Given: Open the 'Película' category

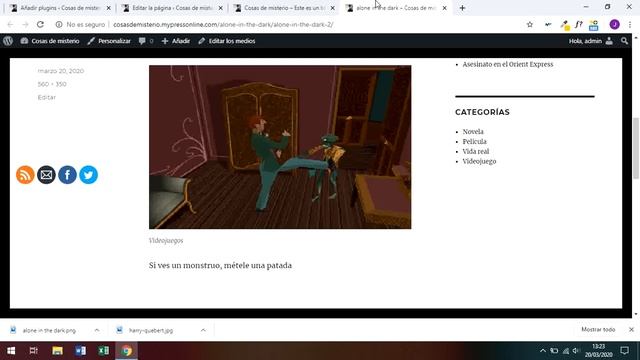Looking at the screenshot, I should pyautogui.click(x=474, y=141).
